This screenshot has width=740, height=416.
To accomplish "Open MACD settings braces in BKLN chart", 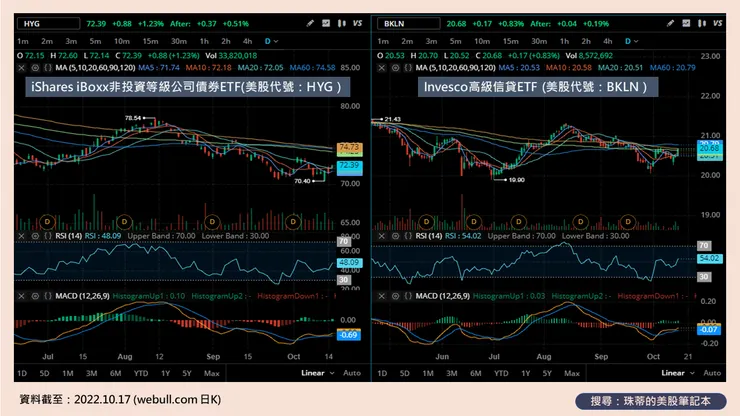I will coord(408,296).
